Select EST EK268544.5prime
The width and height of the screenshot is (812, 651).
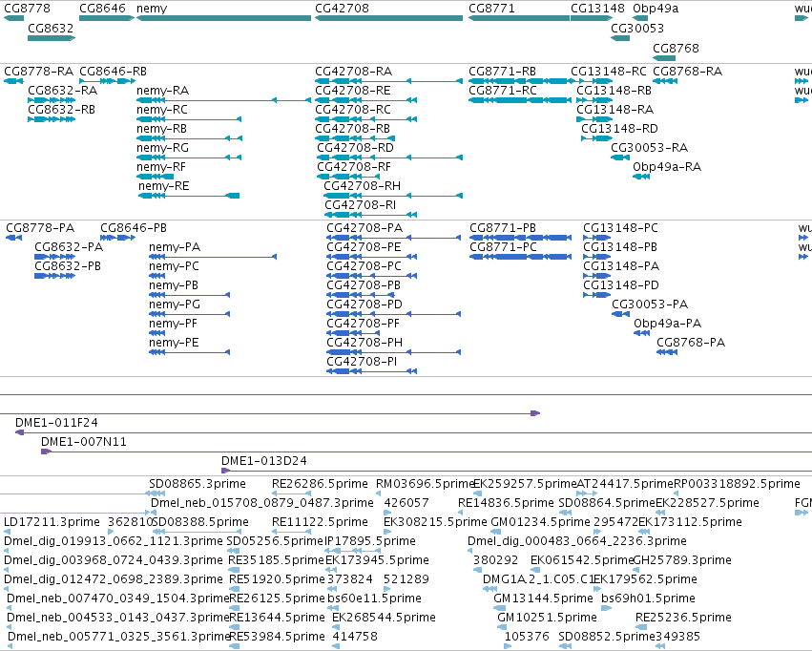click(384, 618)
